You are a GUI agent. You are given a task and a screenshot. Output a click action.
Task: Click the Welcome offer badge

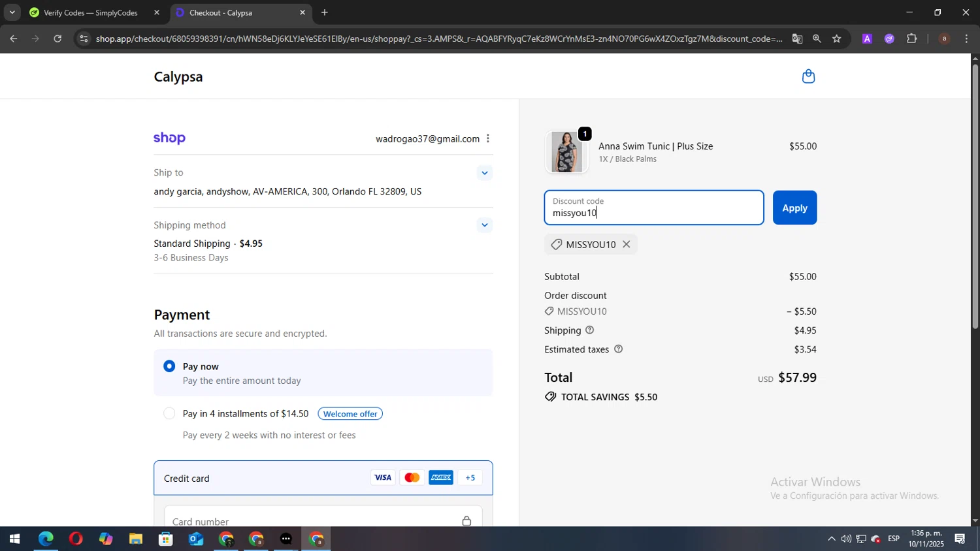[x=350, y=414]
